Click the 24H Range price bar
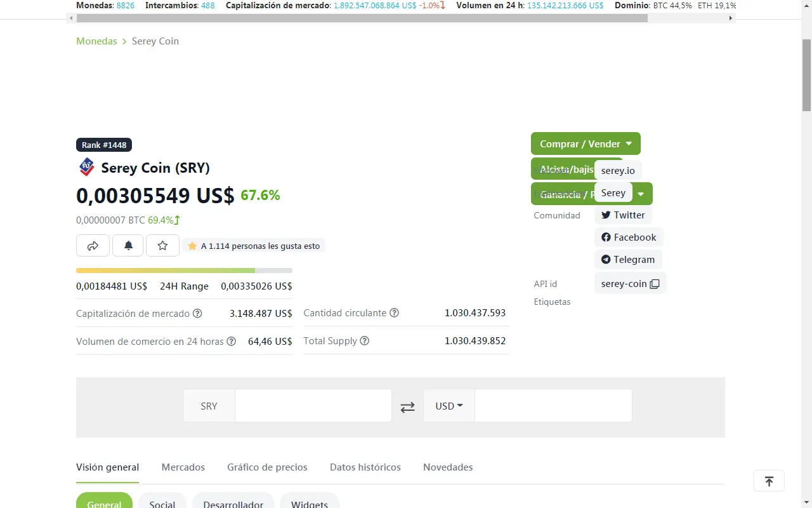 184,271
